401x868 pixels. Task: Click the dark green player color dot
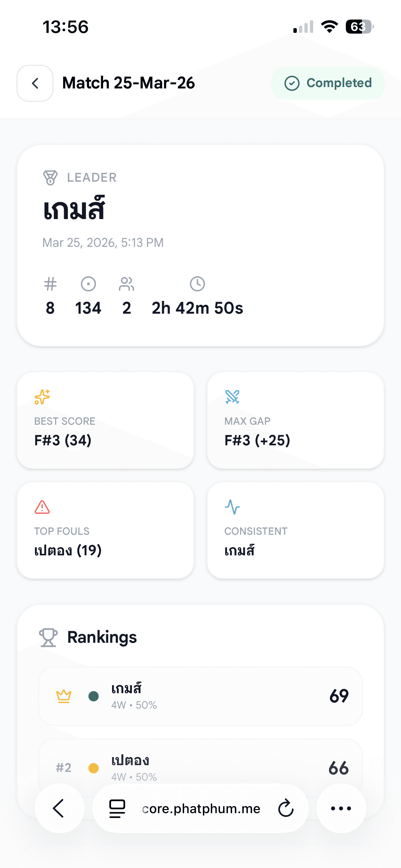(x=94, y=696)
